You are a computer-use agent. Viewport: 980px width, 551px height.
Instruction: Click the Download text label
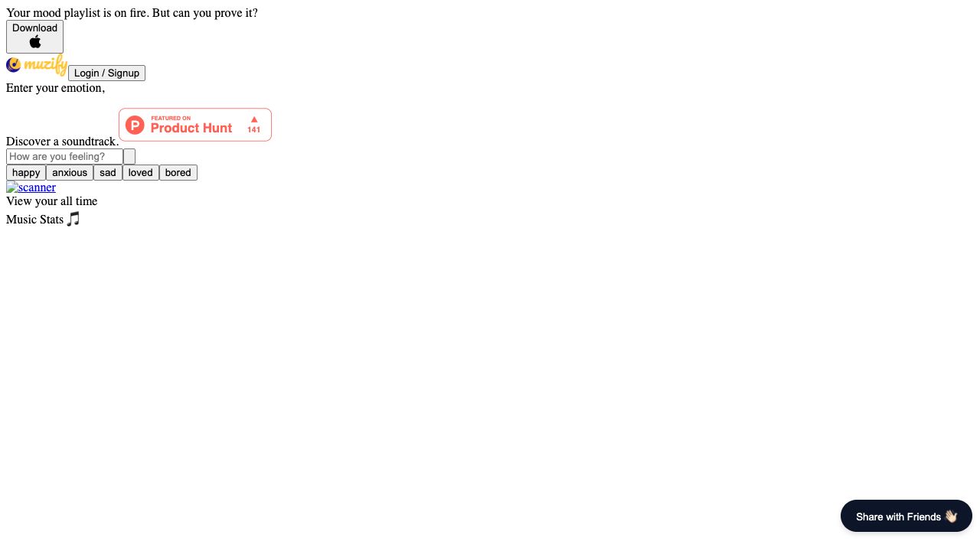(x=34, y=28)
